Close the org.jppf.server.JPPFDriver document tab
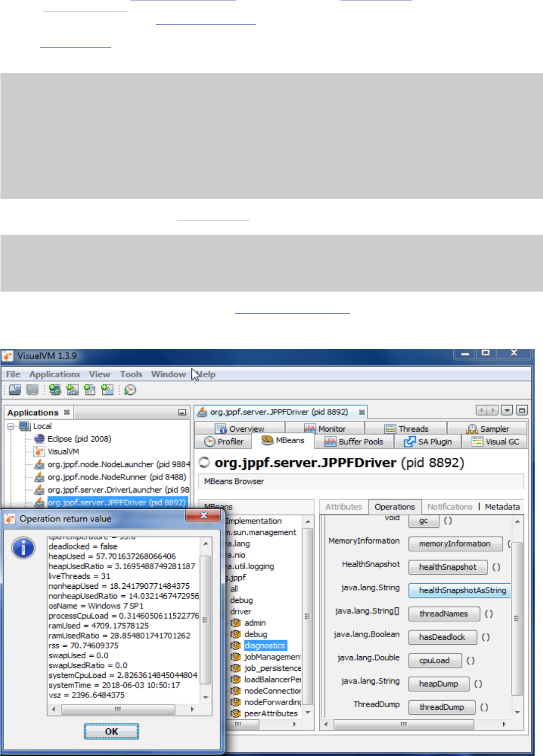Image resolution: width=543 pixels, height=756 pixels. click(362, 412)
